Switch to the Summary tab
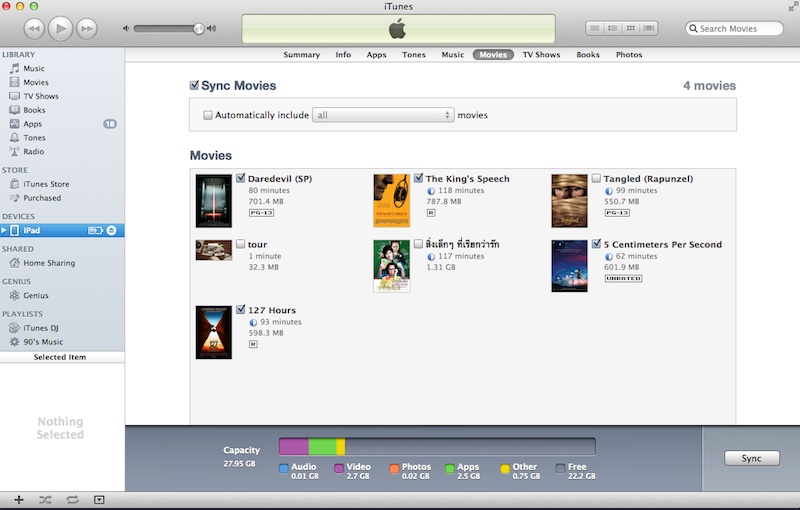The width and height of the screenshot is (800, 510). 302,55
